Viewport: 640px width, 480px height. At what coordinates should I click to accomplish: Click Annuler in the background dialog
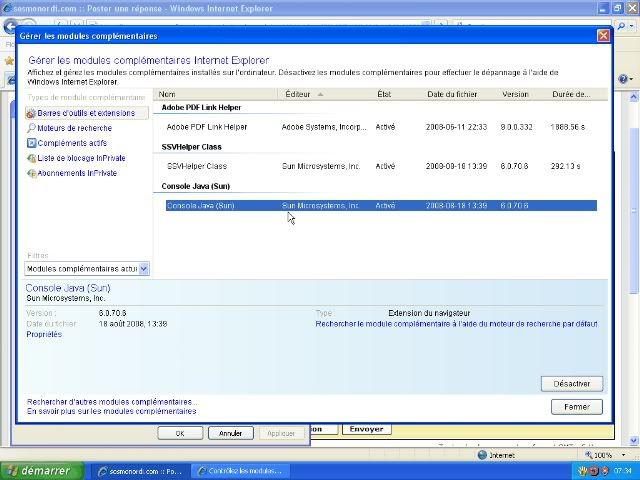[231, 433]
